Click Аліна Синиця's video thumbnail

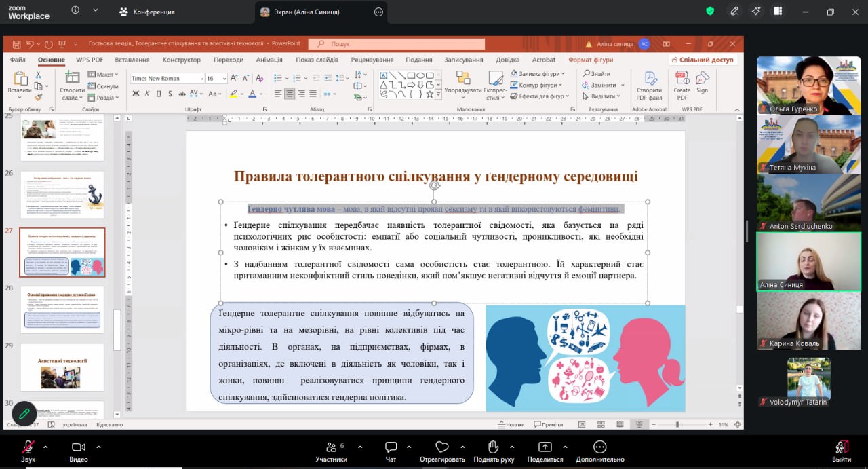[x=808, y=261]
